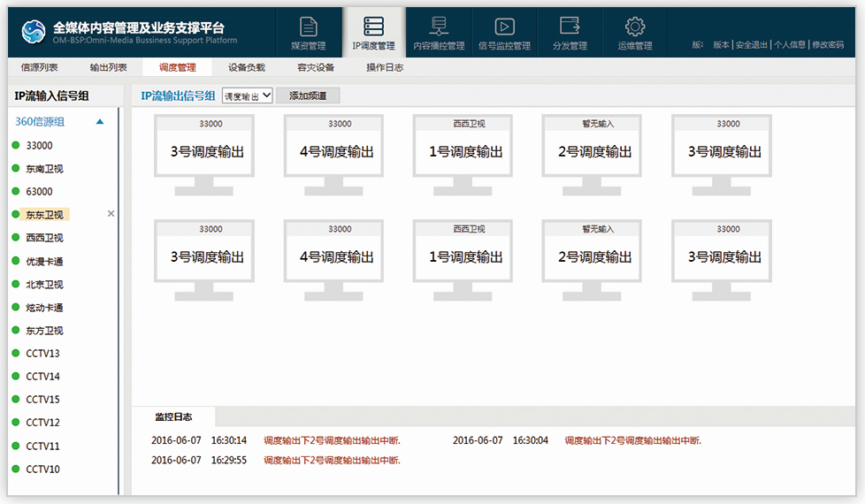Collapse the 360信源组 source group
865x504 pixels.
[100, 122]
